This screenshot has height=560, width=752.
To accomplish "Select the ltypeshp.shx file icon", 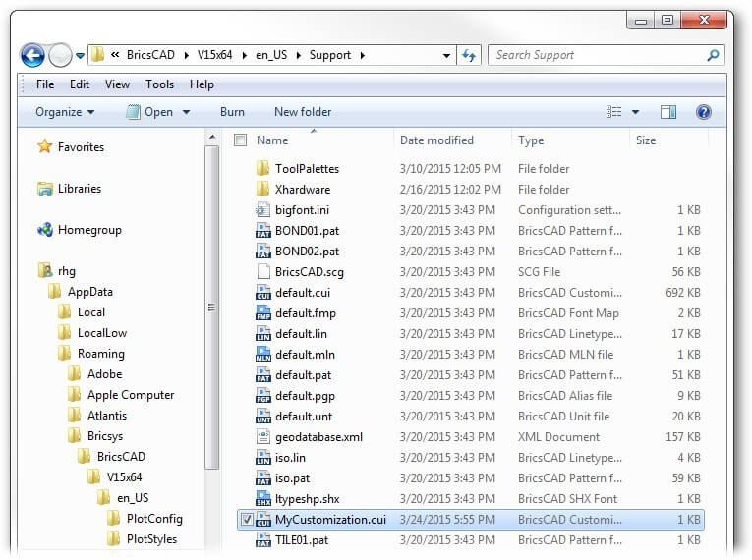I will (x=262, y=498).
